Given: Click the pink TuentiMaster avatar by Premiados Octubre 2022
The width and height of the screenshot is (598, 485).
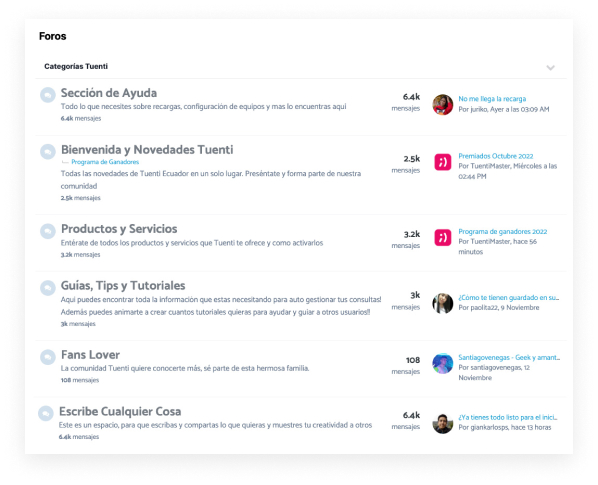Looking at the screenshot, I should point(443,162).
